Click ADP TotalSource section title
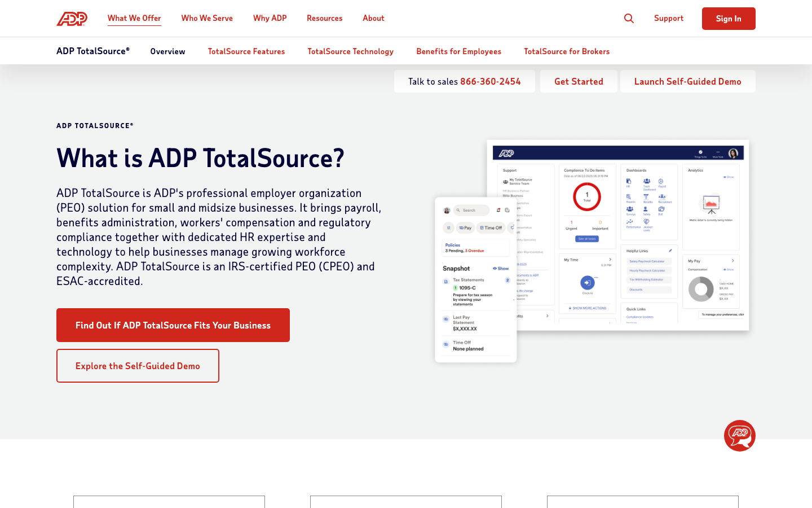 point(93,51)
